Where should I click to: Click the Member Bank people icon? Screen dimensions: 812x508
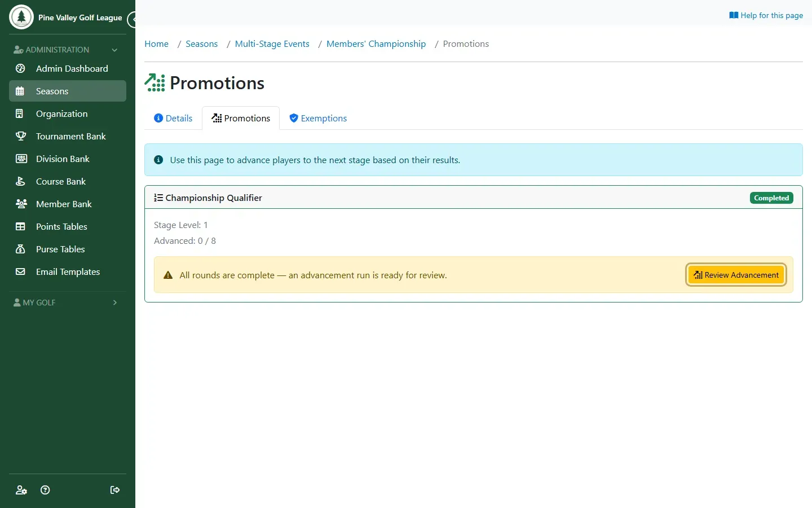(20, 204)
